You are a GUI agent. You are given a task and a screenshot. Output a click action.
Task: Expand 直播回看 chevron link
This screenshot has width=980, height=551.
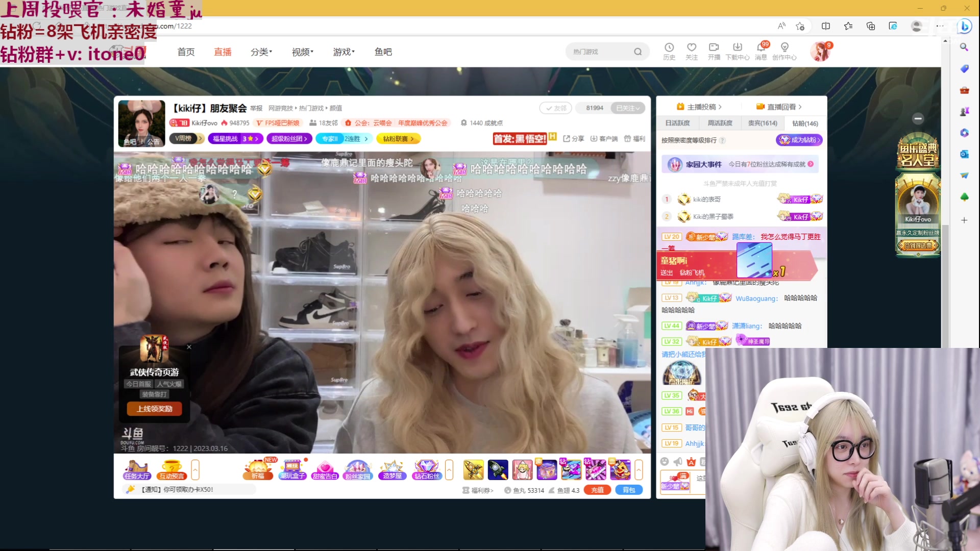pyautogui.click(x=779, y=107)
